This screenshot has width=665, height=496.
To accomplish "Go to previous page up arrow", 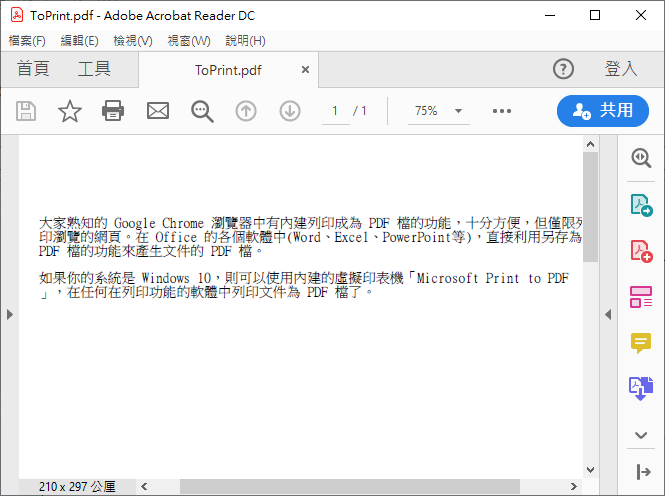I will [x=246, y=111].
